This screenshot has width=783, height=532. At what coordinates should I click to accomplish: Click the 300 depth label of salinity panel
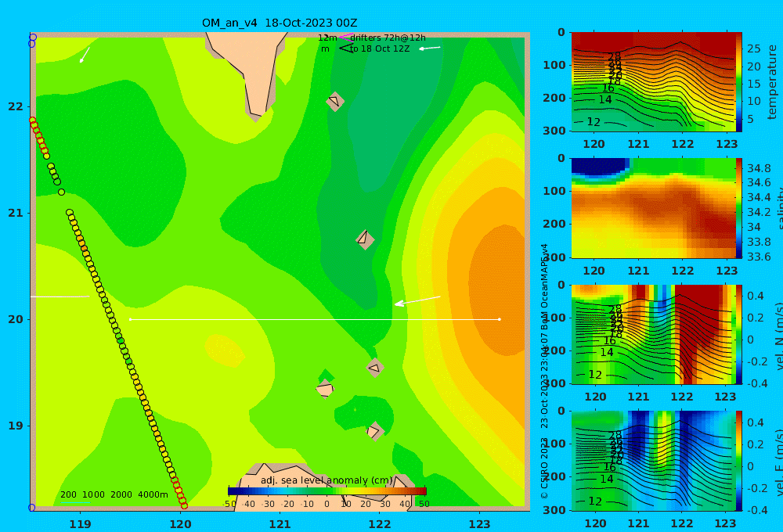point(555,257)
